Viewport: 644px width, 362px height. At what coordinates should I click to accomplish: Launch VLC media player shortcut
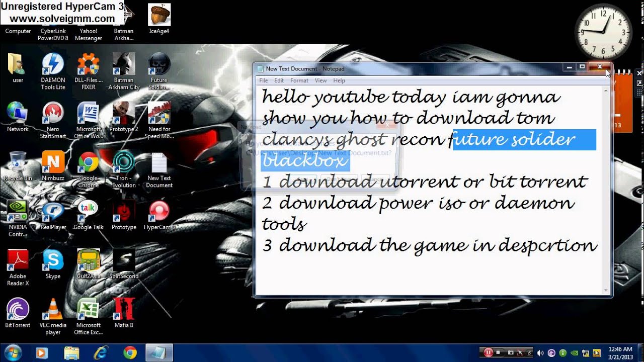coord(53,316)
